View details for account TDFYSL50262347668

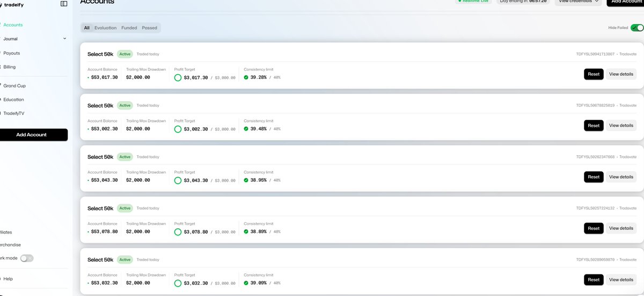pos(621,177)
